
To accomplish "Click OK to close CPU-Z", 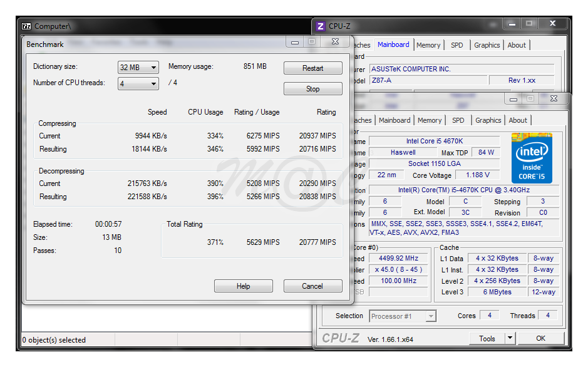I will (540, 338).
